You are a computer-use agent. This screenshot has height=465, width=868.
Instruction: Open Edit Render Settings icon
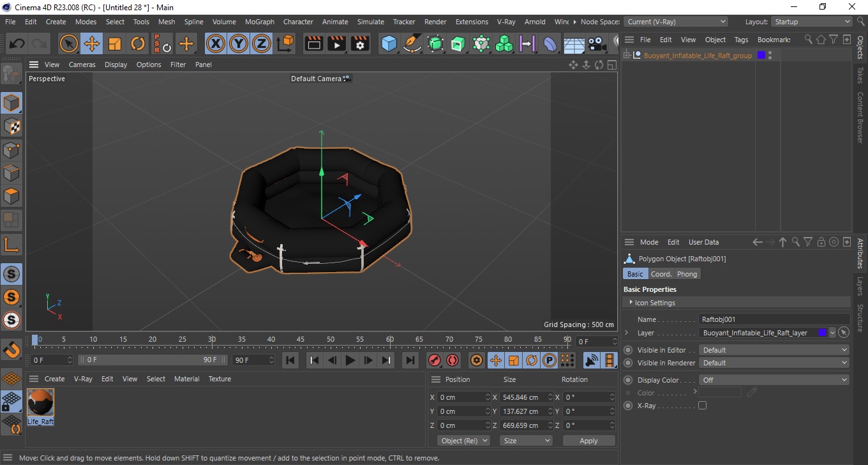(360, 43)
